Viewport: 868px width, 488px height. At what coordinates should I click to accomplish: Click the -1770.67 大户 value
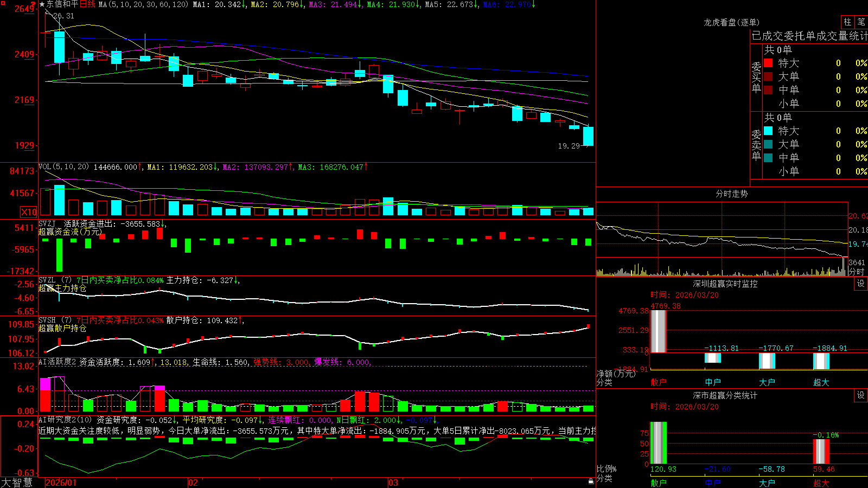click(x=775, y=348)
